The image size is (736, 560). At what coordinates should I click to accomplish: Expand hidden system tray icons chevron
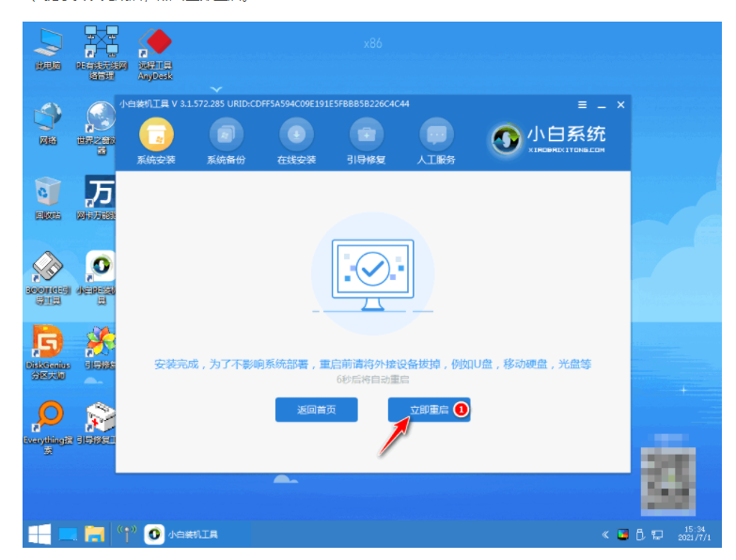pyautogui.click(x=605, y=535)
